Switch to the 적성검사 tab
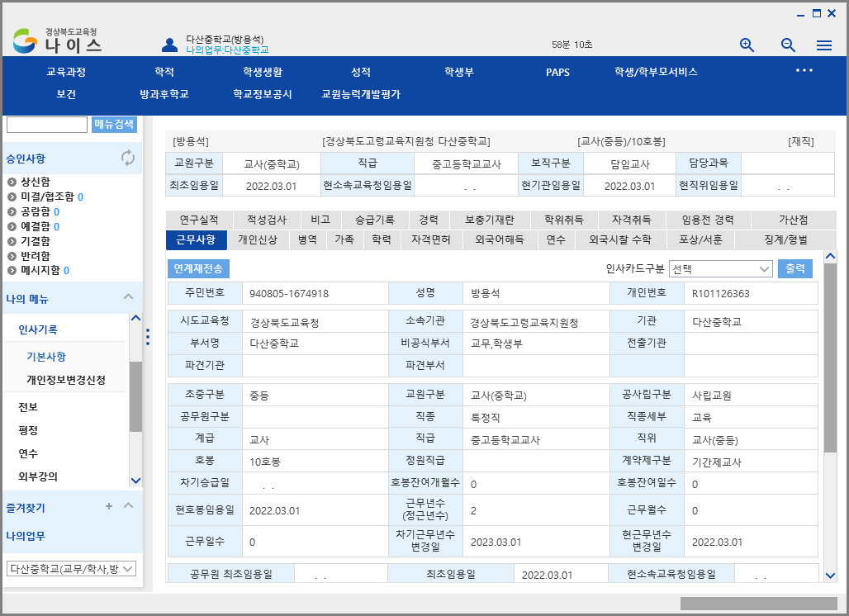 pyautogui.click(x=267, y=220)
